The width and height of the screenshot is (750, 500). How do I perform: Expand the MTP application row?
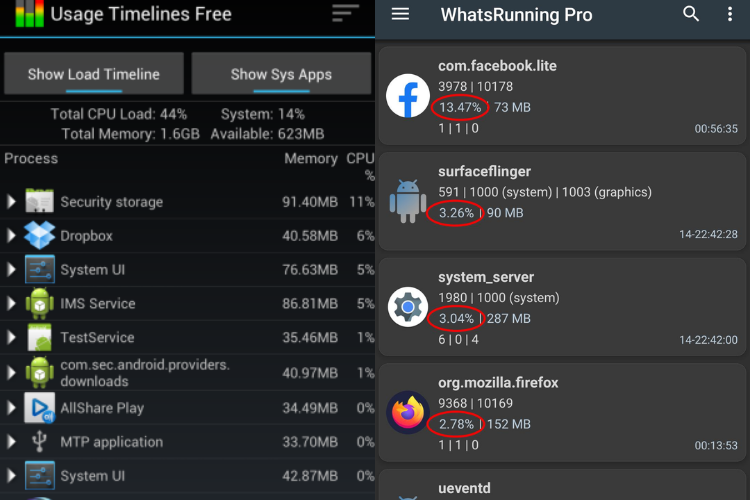[x=11, y=442]
